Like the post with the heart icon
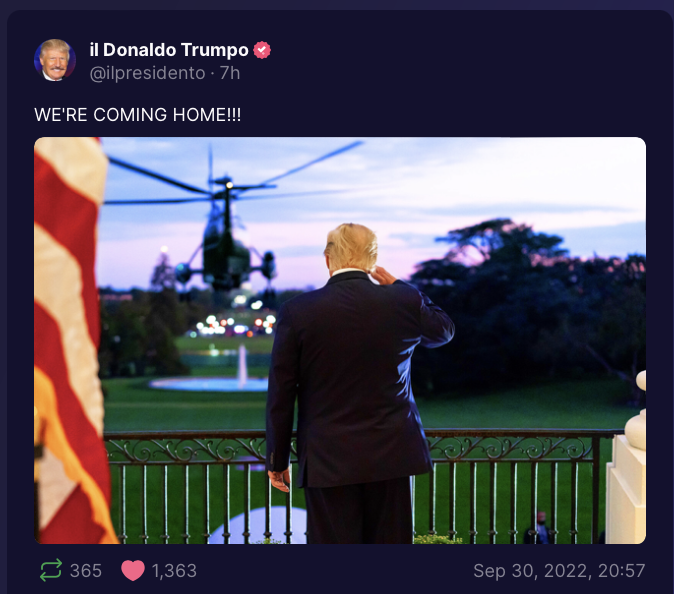Viewport: 674px width, 594px height. pos(133,571)
